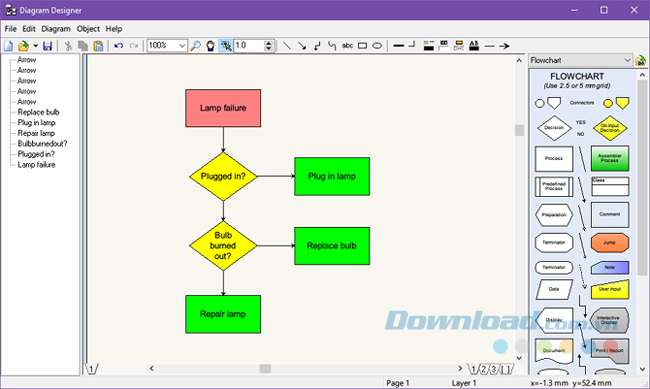Toggle the snap-to-grid toolbar button

[226, 46]
